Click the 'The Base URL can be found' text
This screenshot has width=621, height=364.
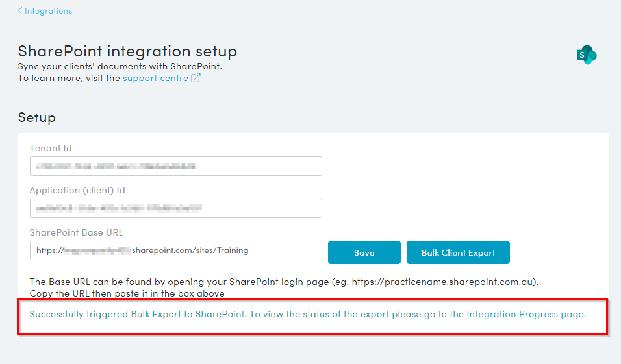[x=284, y=282]
